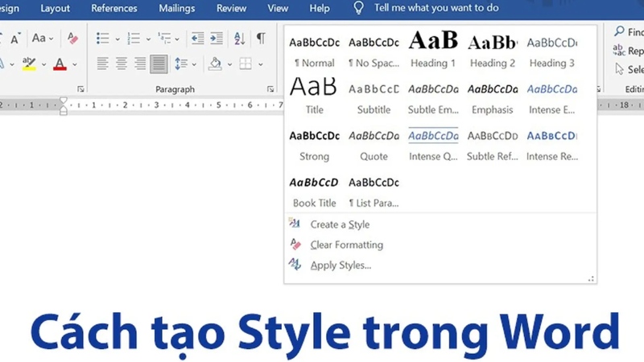
Task: Toggle Justify alignment button
Action: click(159, 64)
